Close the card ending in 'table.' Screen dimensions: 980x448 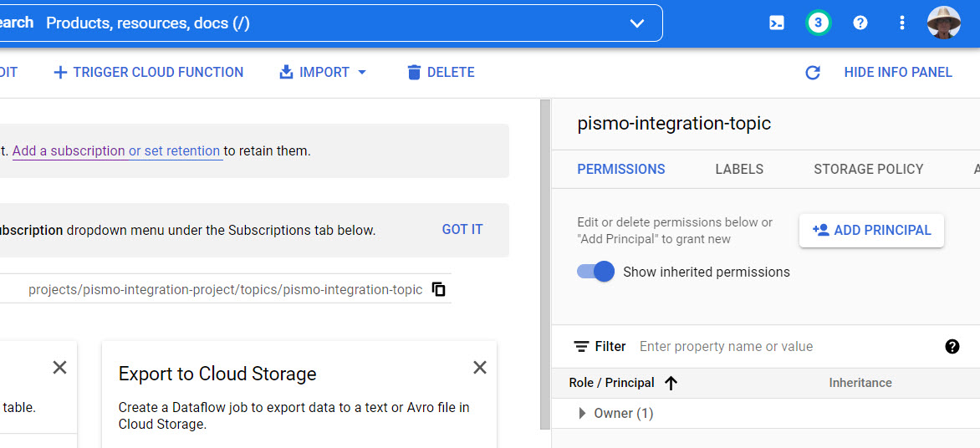[59, 368]
